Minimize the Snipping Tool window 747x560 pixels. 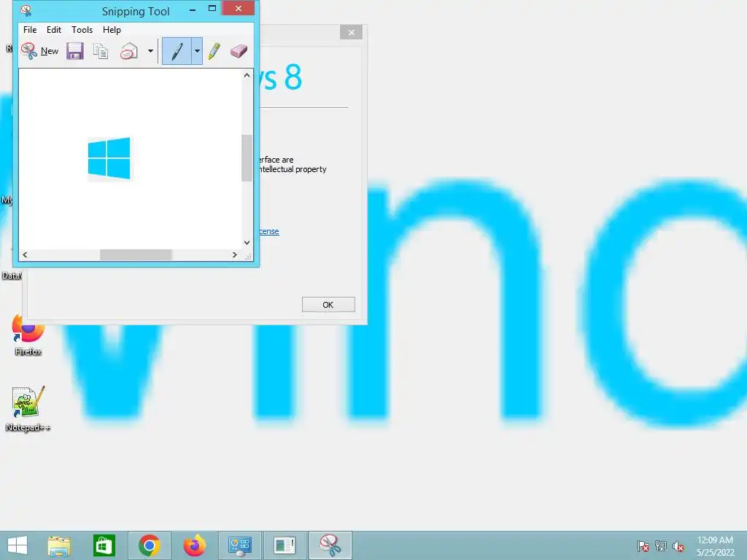[x=193, y=9]
